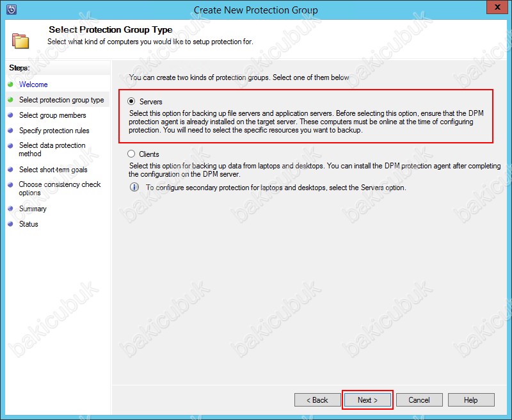Click the Servers option description text
The image size is (512, 420).
click(x=306, y=122)
